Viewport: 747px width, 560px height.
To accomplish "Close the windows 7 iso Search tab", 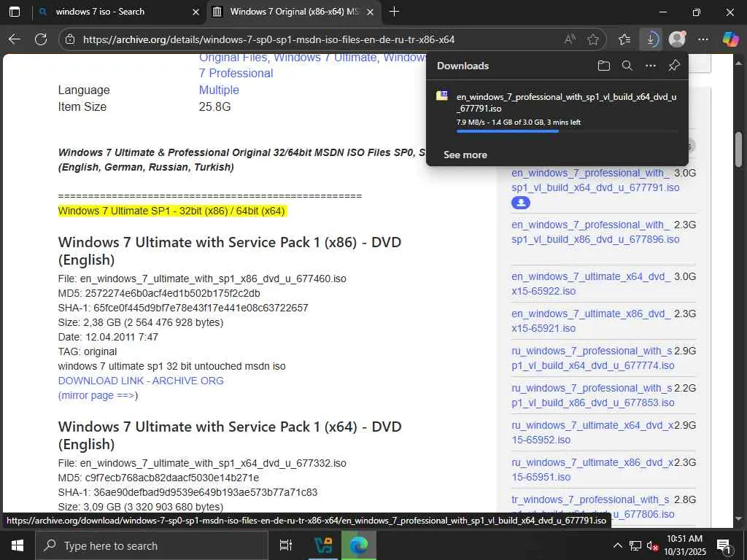I will click(x=196, y=12).
